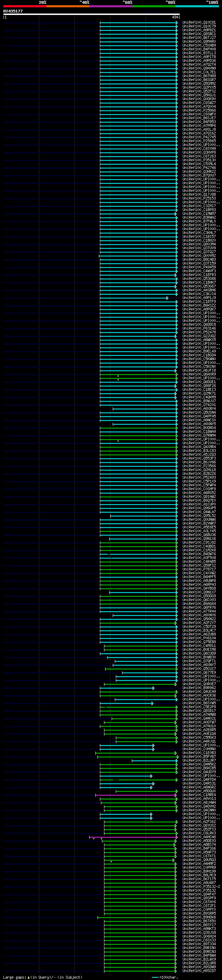This screenshot has height=980, width=222.
Task: Select hit UniRef100_A9SDW9
Action: pos(199,967)
